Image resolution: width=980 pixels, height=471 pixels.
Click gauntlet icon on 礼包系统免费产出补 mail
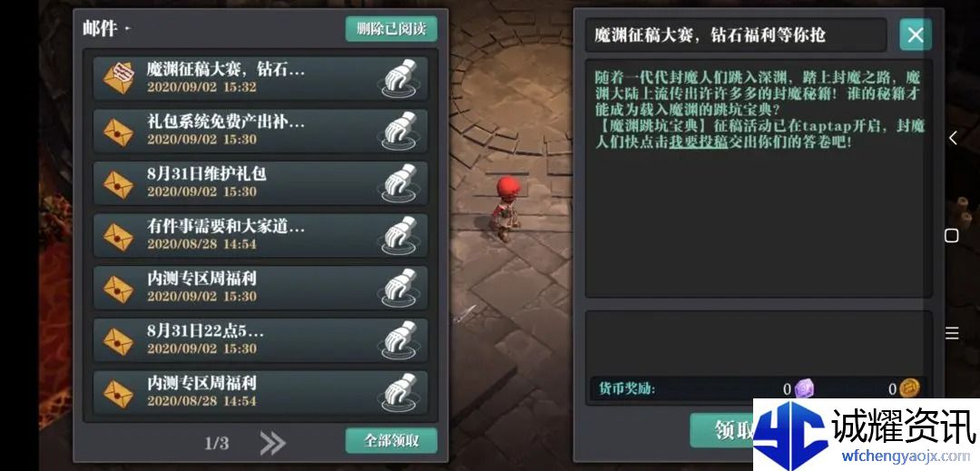(399, 132)
